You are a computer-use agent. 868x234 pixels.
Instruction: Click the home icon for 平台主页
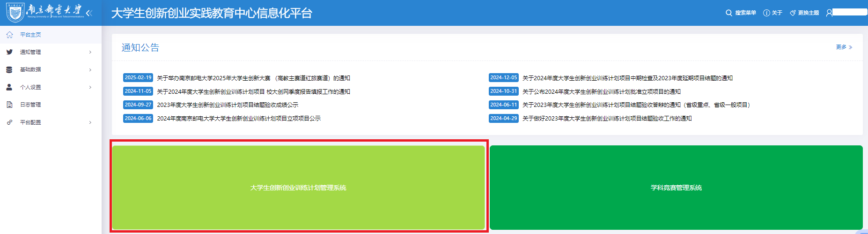[x=9, y=35]
